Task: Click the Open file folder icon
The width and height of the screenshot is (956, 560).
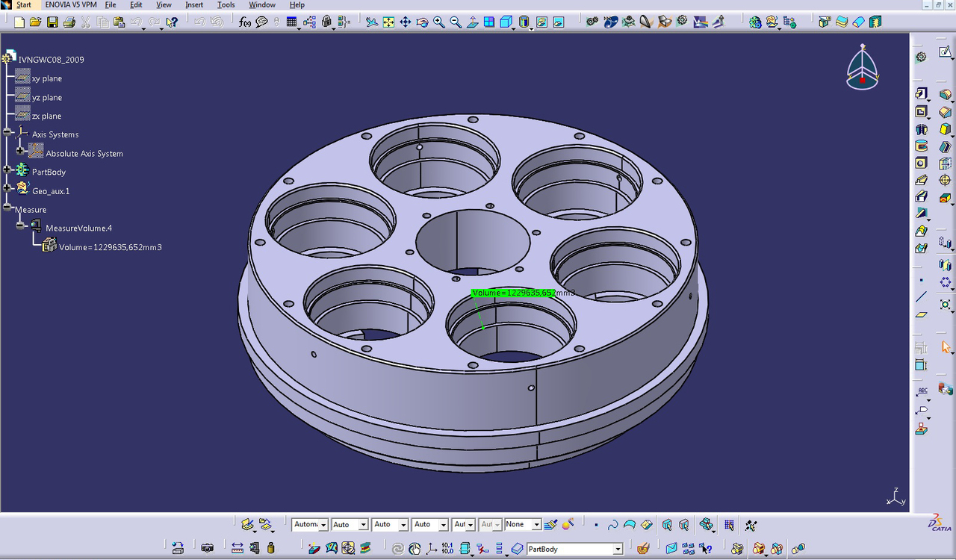Action: (x=35, y=22)
